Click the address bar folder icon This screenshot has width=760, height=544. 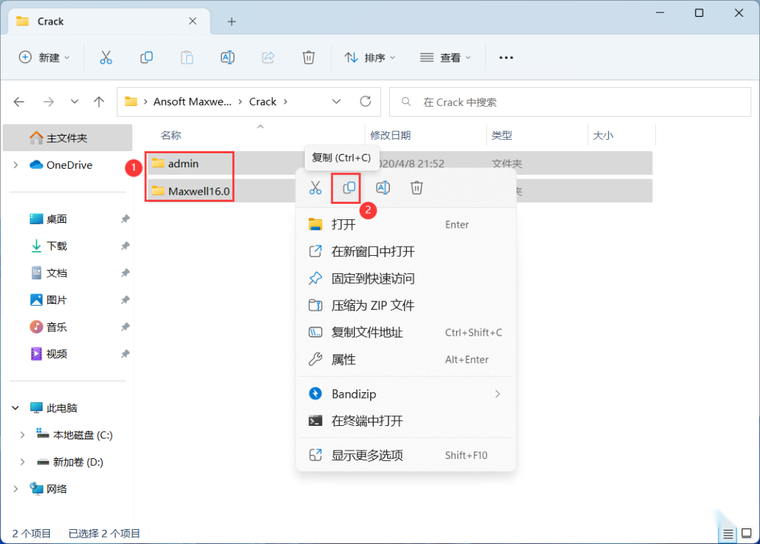coord(131,101)
